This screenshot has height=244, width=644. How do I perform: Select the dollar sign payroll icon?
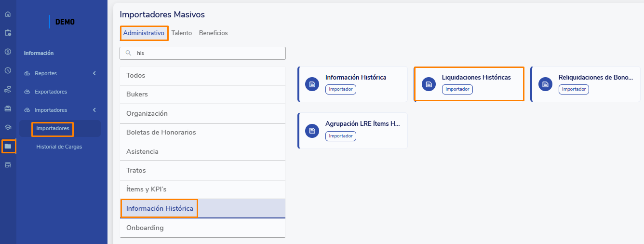pyautogui.click(x=8, y=52)
